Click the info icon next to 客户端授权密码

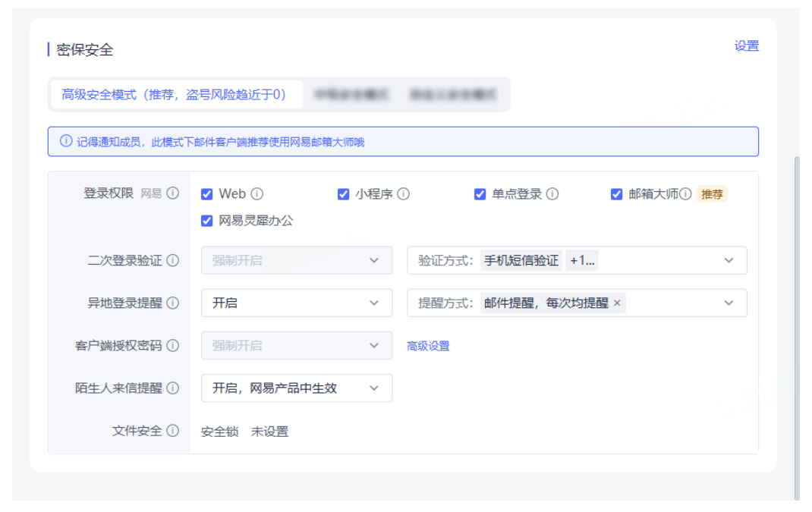click(x=173, y=345)
